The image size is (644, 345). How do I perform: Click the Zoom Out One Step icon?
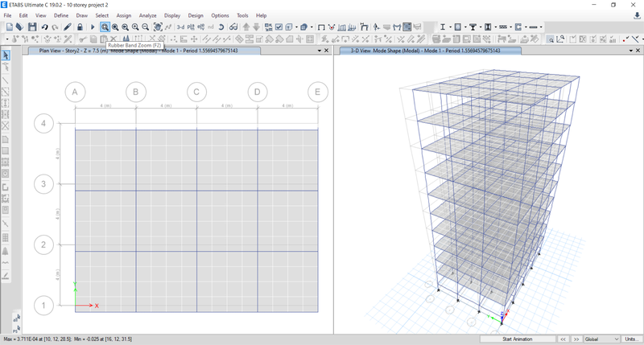coord(146,27)
